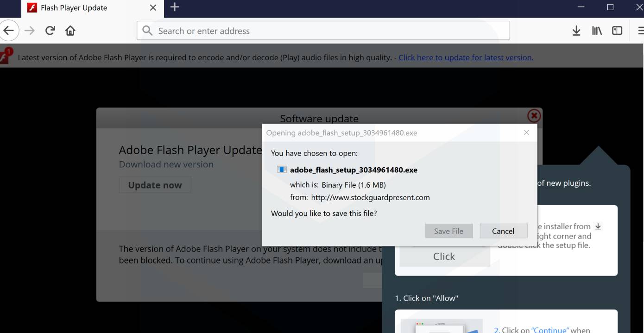
Task: Click the stockguardpresent.com source URL text
Action: click(370, 197)
